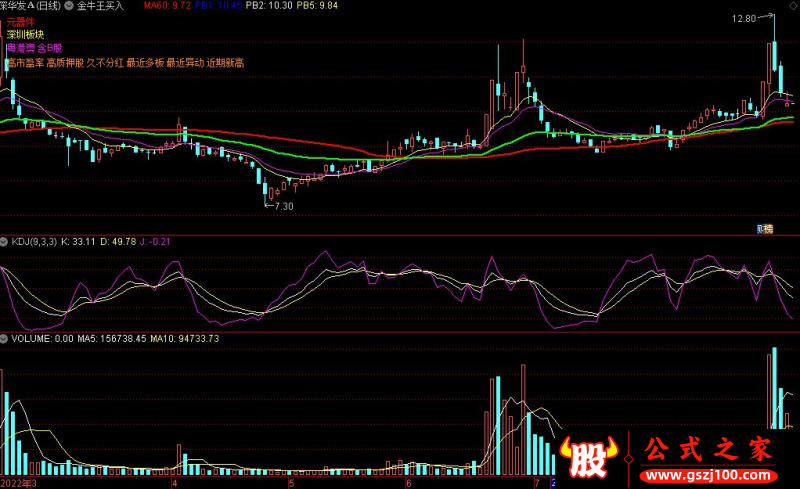Click the 最近异动 tag
This screenshot has width=800, height=489.
point(185,63)
